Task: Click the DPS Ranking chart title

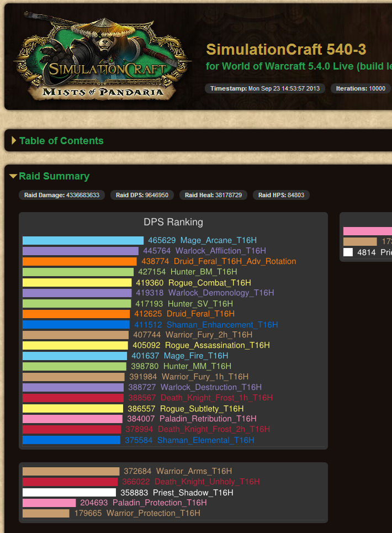Action: (x=173, y=222)
